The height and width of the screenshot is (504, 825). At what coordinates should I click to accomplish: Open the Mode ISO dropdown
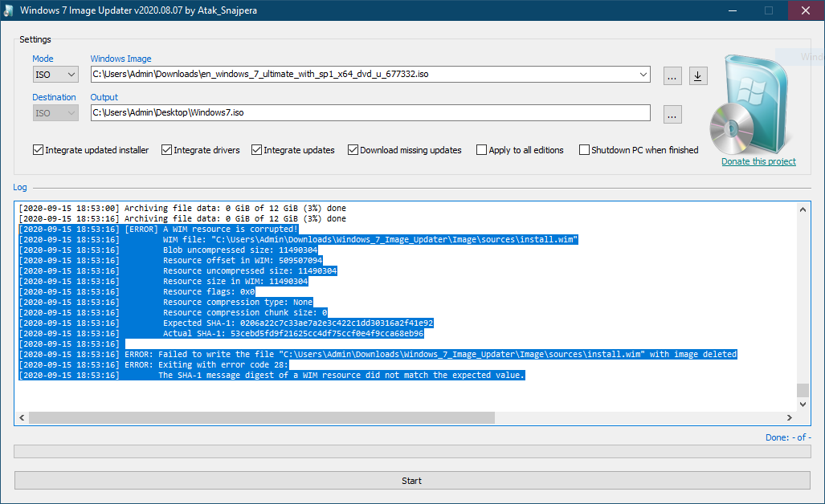click(x=55, y=75)
